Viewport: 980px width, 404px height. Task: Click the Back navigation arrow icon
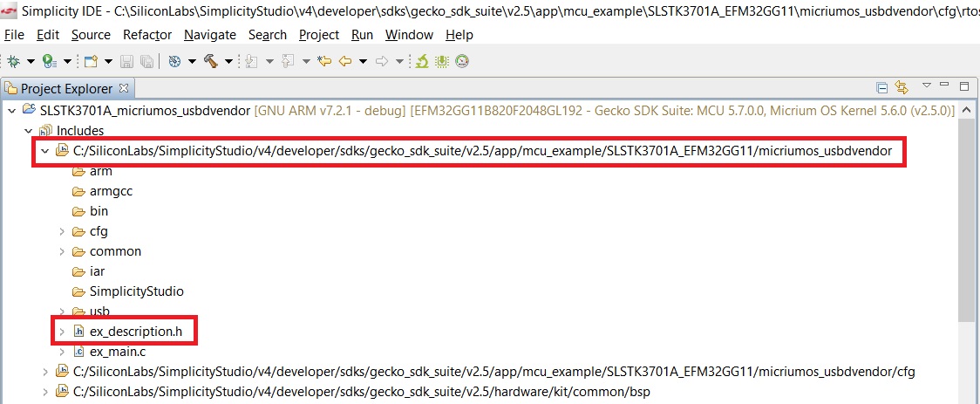[344, 61]
